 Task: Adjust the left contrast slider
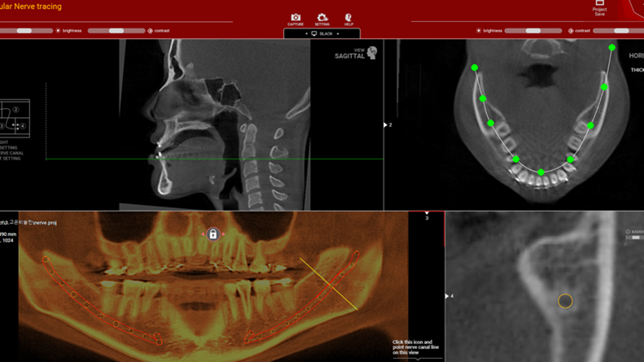(115, 31)
